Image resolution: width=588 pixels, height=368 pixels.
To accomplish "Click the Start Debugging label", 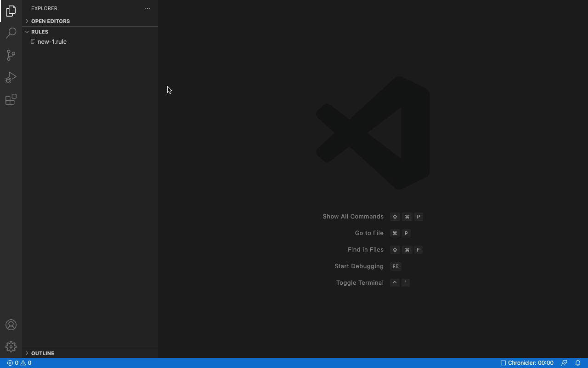I will click(x=359, y=266).
